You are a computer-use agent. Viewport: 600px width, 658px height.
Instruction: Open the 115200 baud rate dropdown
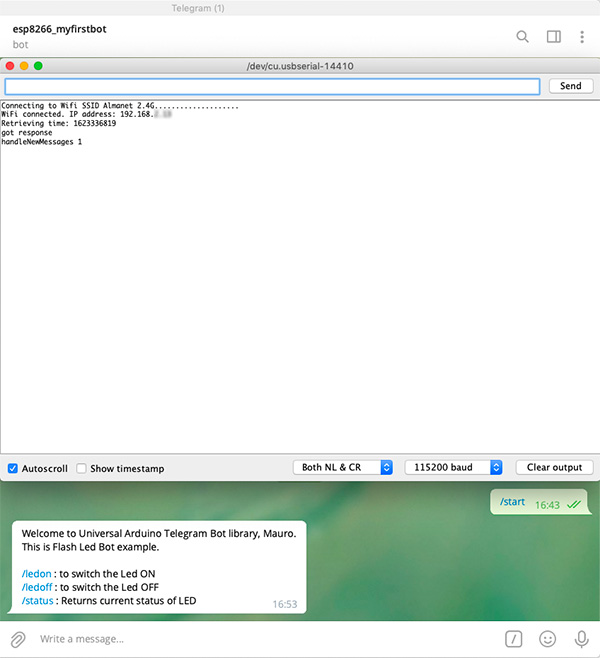point(454,467)
